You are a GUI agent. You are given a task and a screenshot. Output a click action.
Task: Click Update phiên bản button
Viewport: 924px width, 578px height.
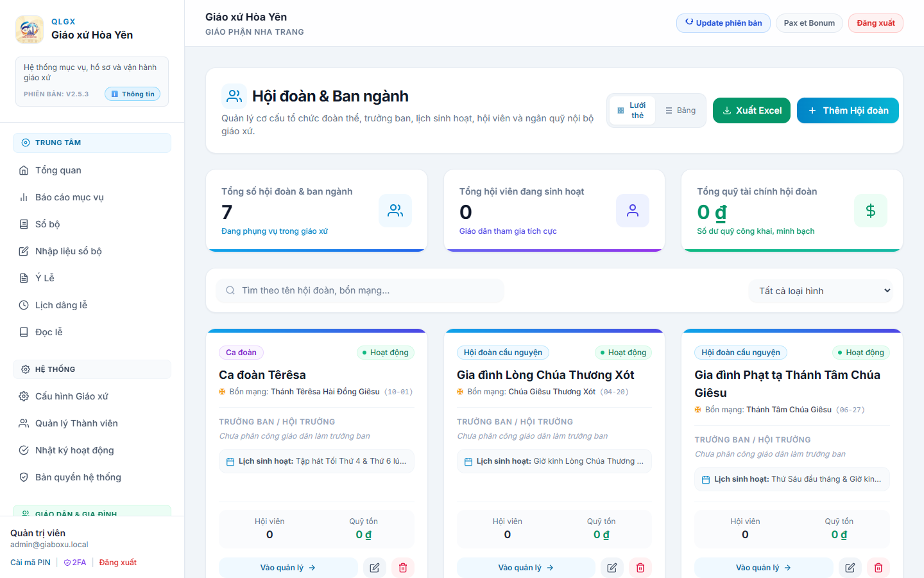tap(723, 23)
